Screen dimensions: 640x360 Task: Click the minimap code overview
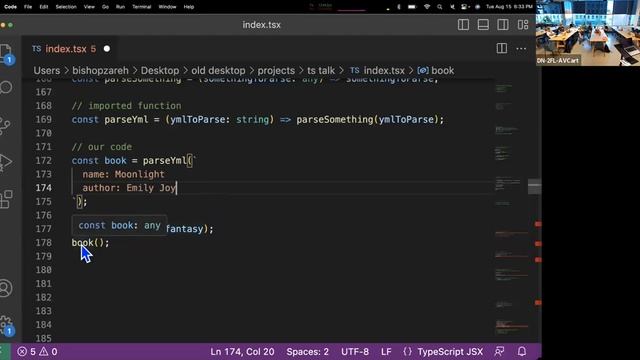click(510, 210)
